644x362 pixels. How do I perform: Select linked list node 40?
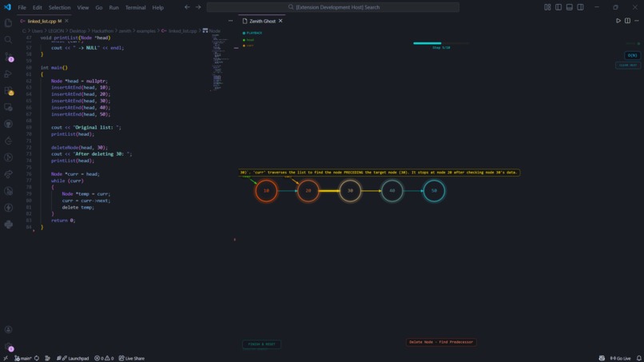392,191
